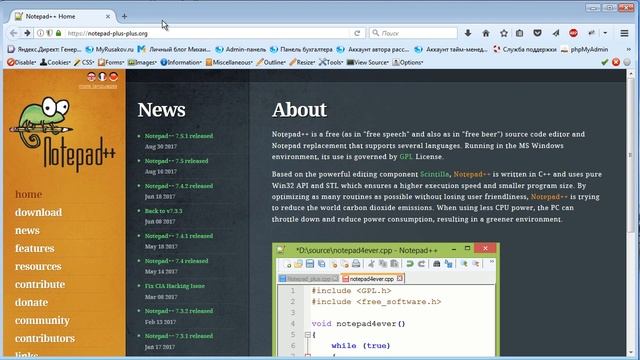Select the English flag language icon

point(91,76)
